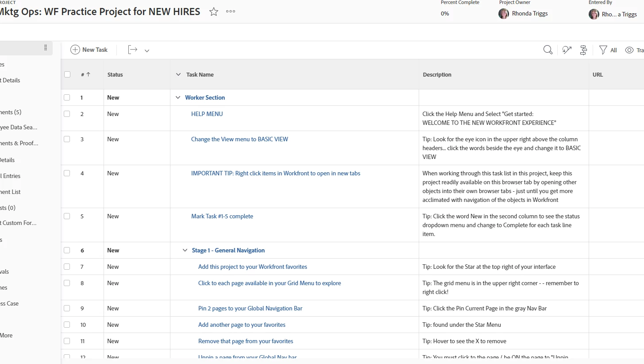Add the project to favorites with the star icon

pos(214,12)
